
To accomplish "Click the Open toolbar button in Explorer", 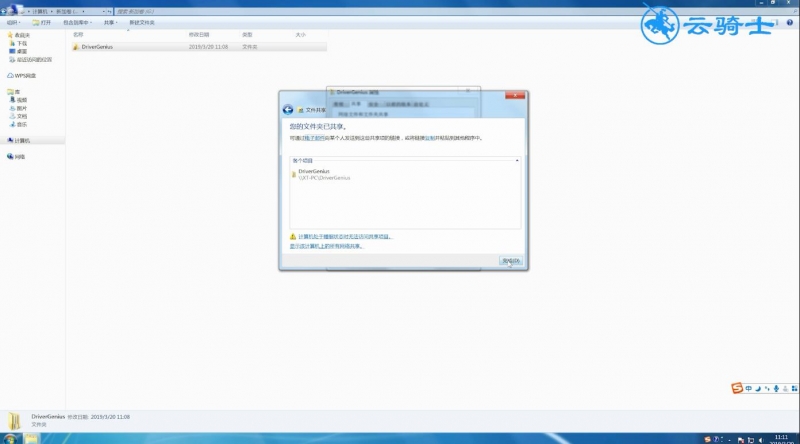I will point(42,22).
